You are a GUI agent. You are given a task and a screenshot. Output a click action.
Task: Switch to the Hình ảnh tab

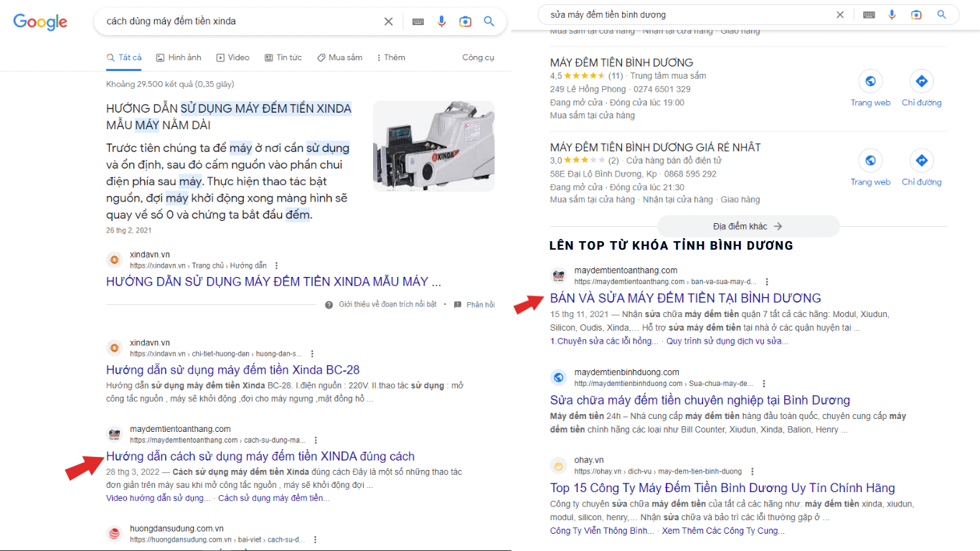[179, 57]
